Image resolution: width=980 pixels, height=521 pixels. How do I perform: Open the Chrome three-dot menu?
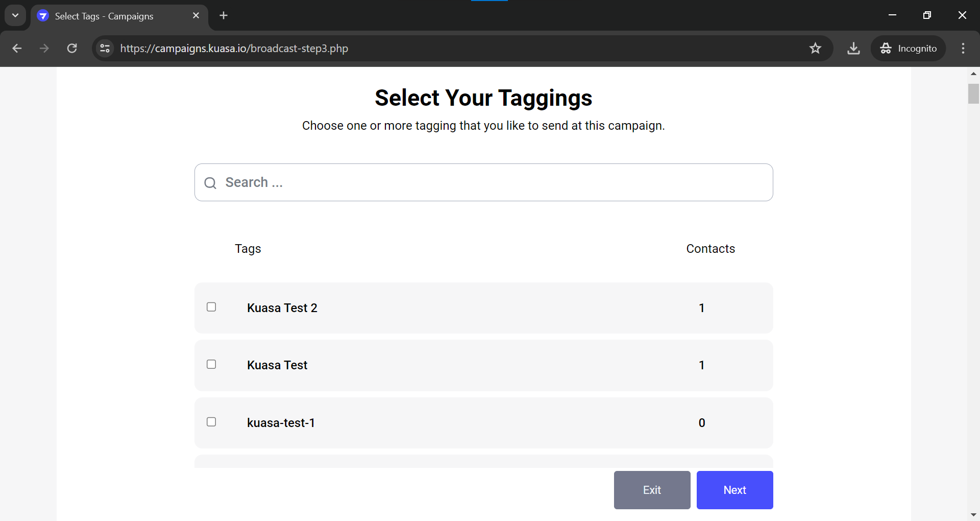coord(963,49)
